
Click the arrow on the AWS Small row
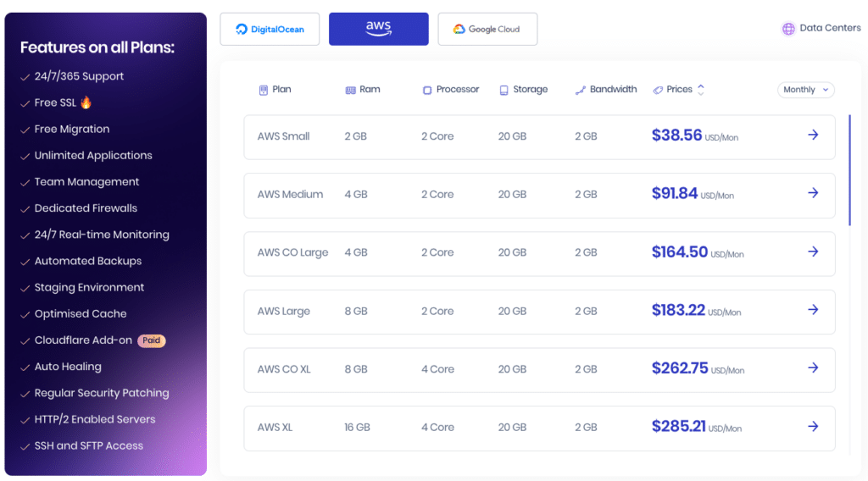(813, 135)
